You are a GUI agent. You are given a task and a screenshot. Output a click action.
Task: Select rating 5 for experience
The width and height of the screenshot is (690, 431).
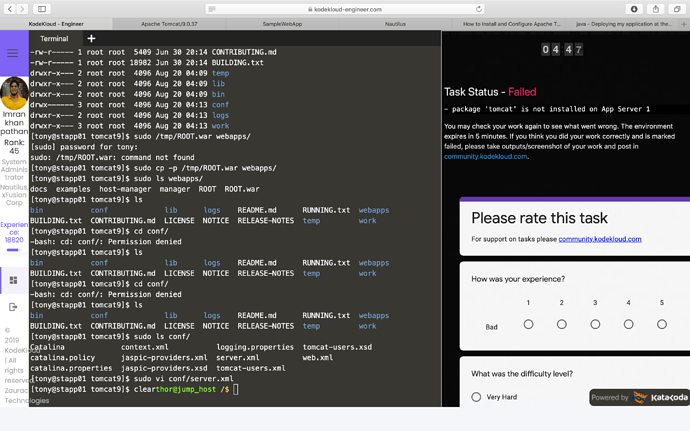[x=662, y=324]
